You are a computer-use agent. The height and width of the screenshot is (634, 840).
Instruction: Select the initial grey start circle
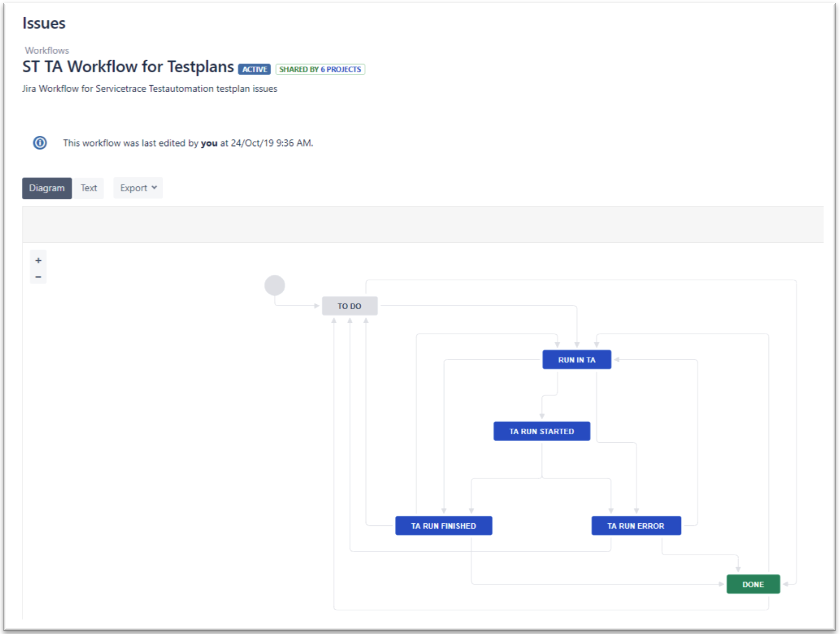tap(275, 286)
